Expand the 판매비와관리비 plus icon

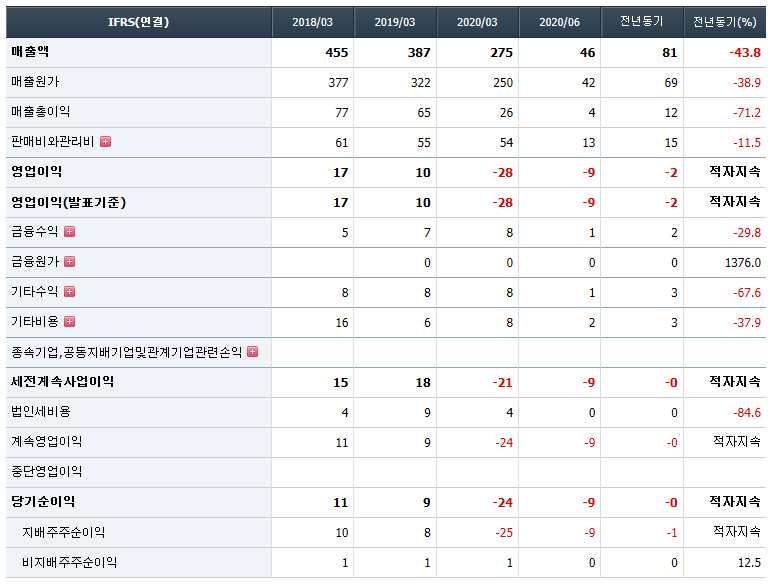105,142
